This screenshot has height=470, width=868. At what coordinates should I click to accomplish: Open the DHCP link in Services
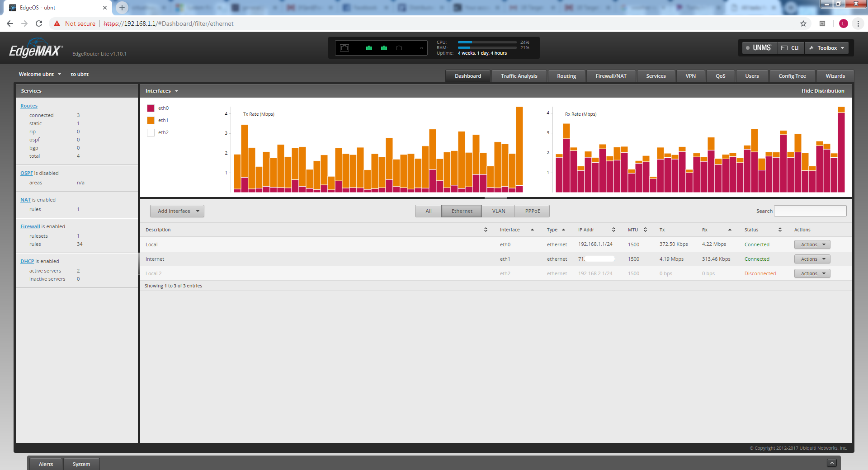coord(27,261)
